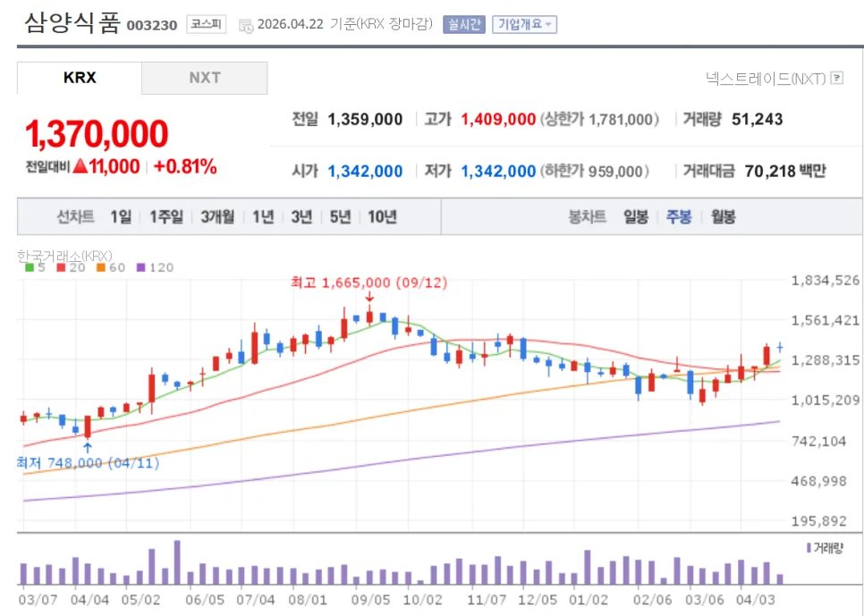The height and width of the screenshot is (616, 864).
Task: Click the 시가 value 1,342,000
Action: [x=365, y=172]
